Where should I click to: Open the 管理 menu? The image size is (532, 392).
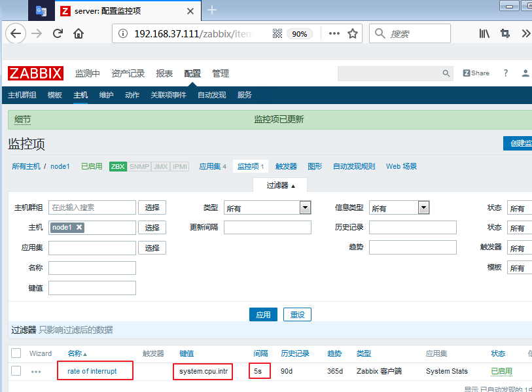(221, 73)
